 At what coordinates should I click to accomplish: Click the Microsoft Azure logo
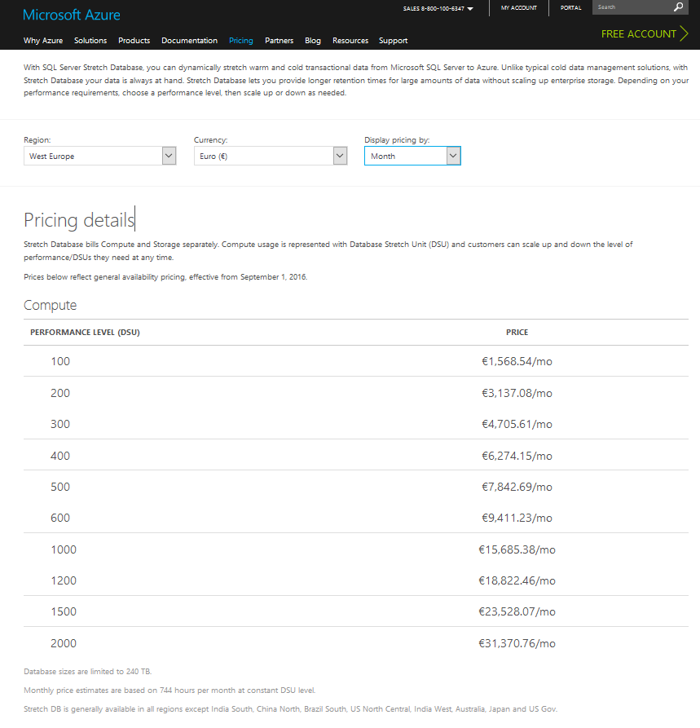click(72, 15)
